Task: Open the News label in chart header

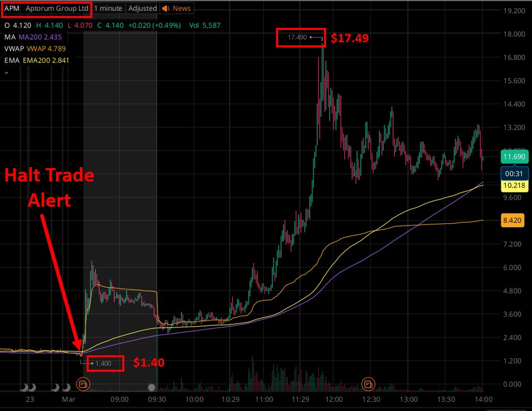Action: [x=182, y=8]
